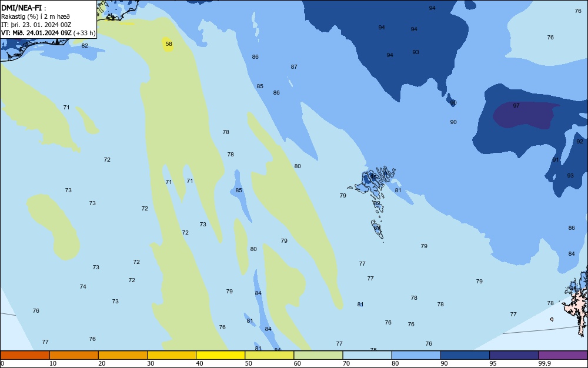Click the 87 humidity reading
588x368 pixels.
tap(294, 66)
